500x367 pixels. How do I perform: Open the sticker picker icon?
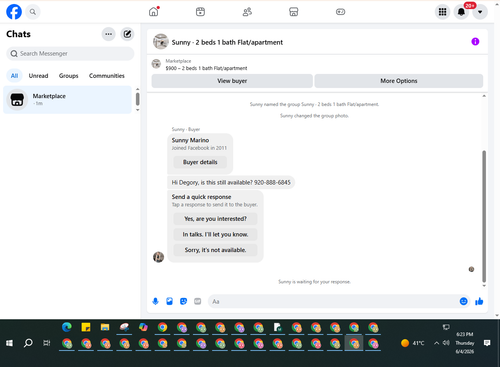(184, 302)
